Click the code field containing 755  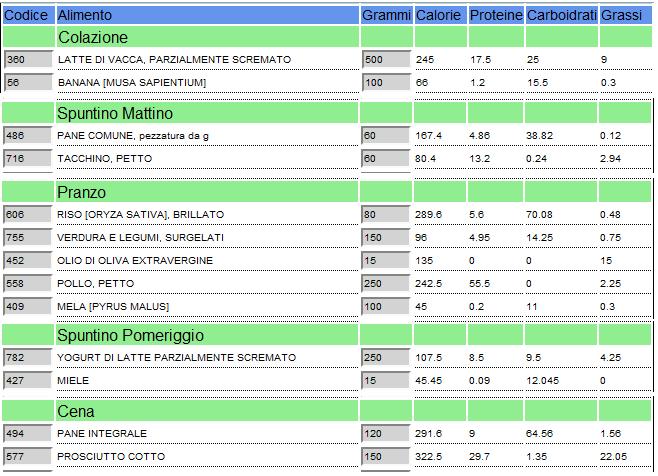(x=28, y=238)
